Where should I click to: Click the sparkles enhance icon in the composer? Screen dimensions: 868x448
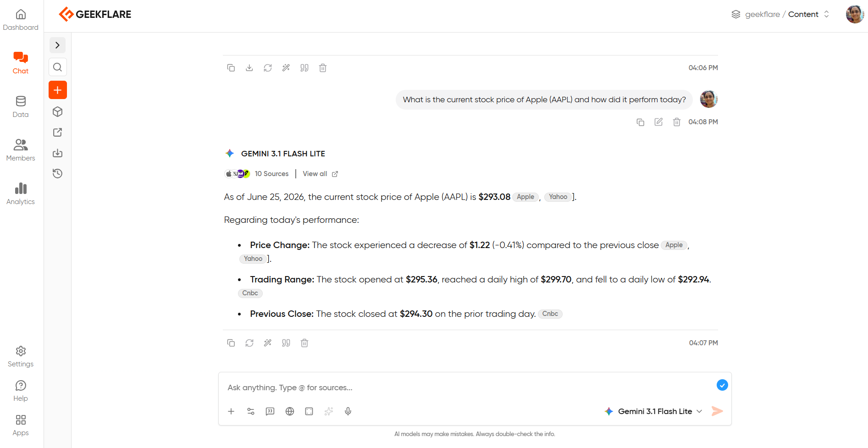(329, 411)
